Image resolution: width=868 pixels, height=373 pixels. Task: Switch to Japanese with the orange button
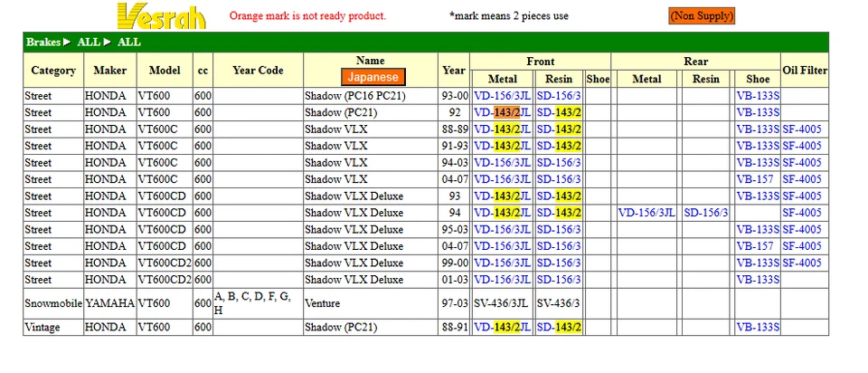click(x=373, y=77)
